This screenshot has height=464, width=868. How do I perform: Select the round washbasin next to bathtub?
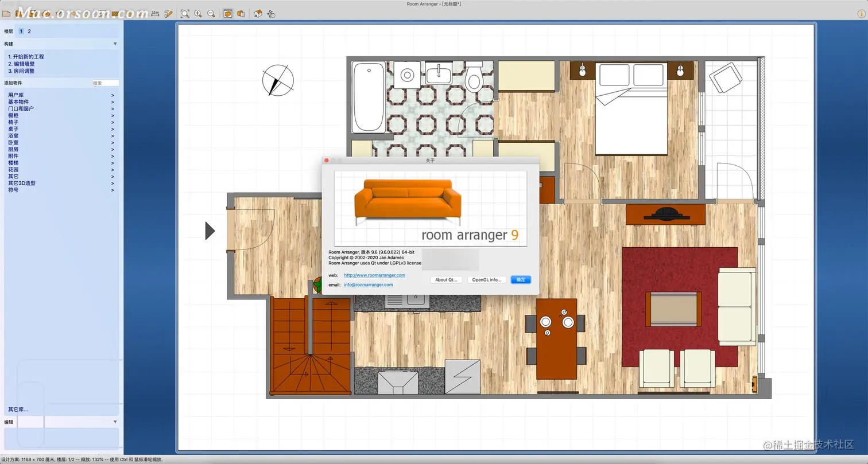coord(407,75)
